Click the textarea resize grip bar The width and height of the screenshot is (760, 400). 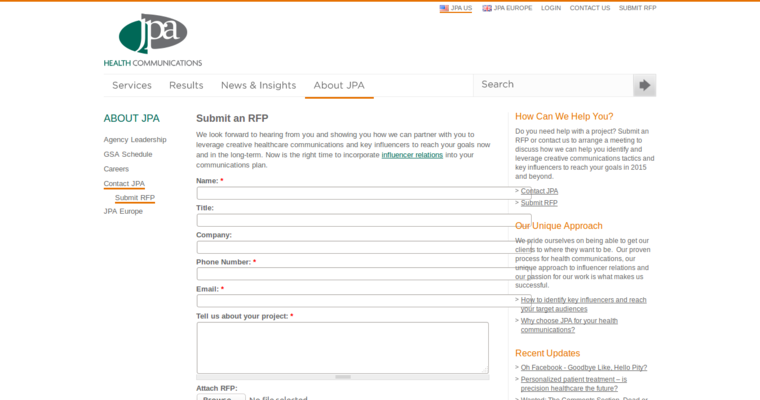343,377
